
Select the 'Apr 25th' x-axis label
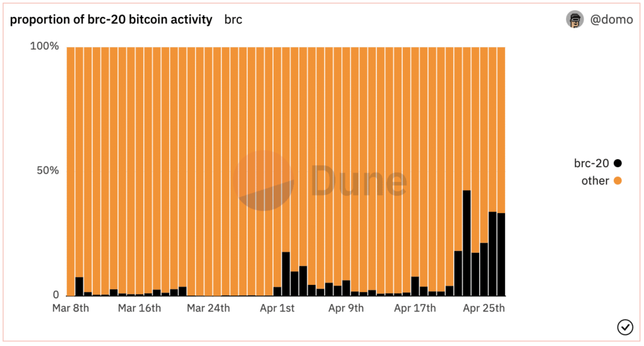pos(484,308)
